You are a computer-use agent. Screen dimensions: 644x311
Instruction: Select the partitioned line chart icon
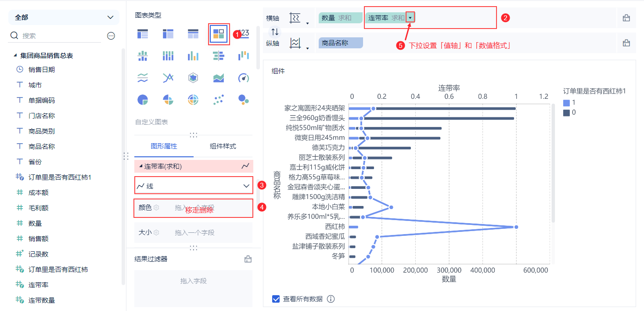click(143, 78)
